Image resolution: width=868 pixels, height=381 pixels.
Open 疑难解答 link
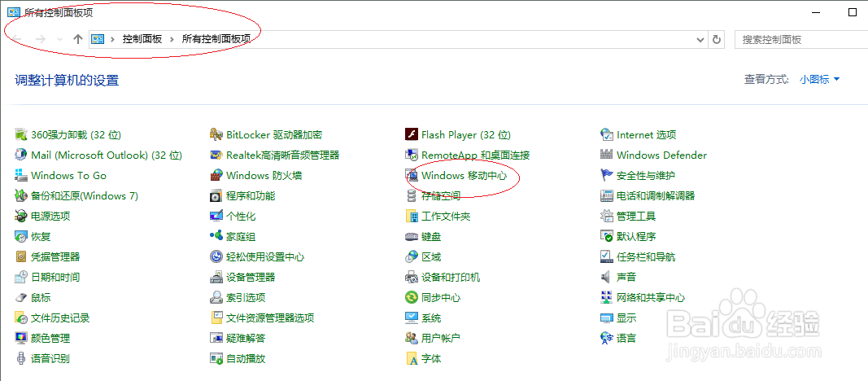coord(246,338)
